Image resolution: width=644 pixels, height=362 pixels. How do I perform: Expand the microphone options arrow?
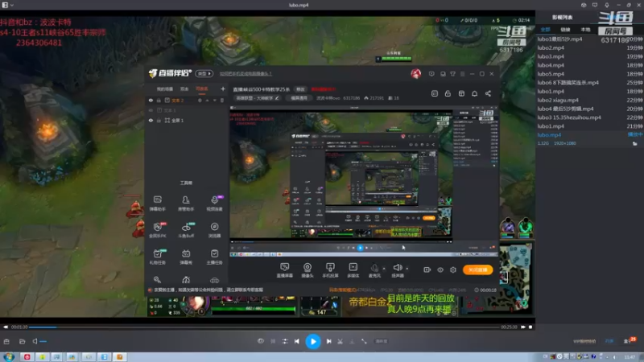click(x=384, y=269)
